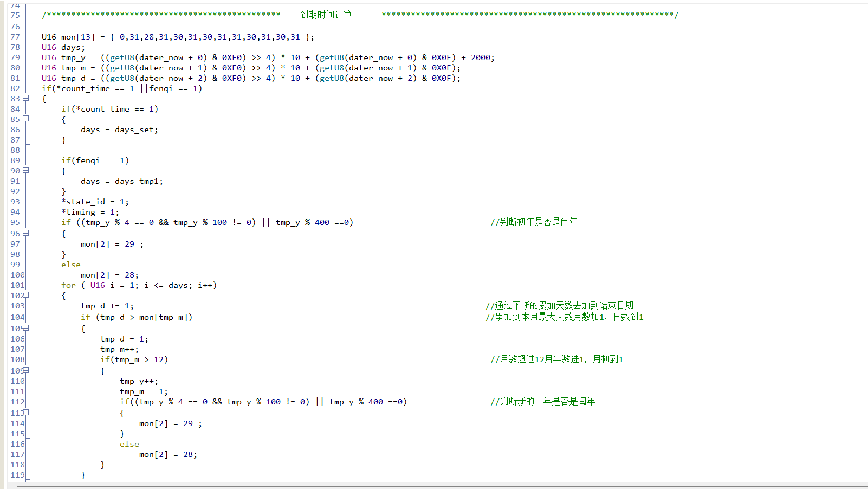Click the for loop header on line 101
The width and height of the screenshot is (868, 489).
coord(139,285)
